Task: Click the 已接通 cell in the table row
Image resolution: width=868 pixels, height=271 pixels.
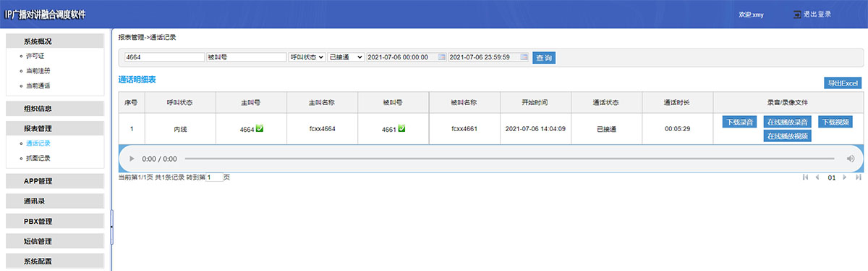Action: (606, 129)
